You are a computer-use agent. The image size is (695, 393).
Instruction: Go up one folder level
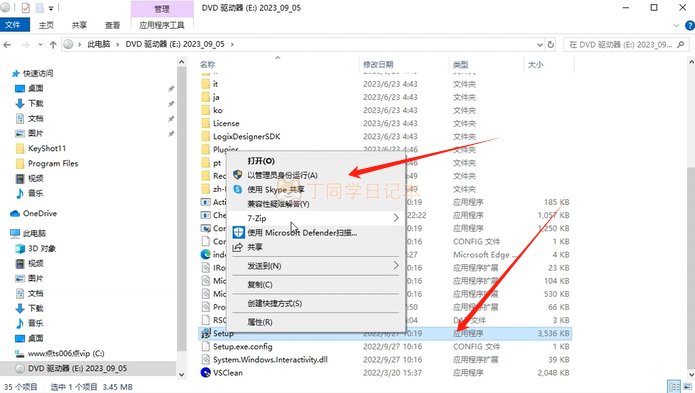pos(53,45)
